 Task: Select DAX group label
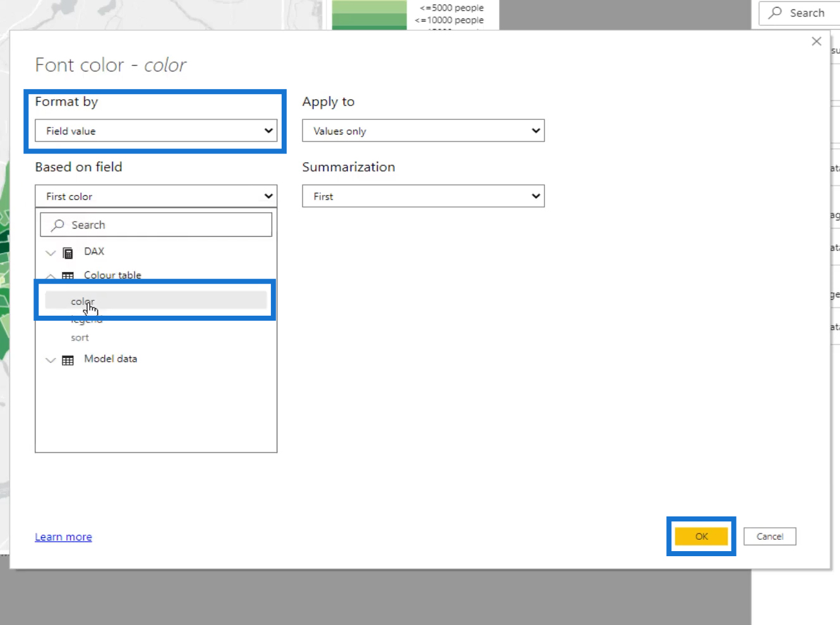pyautogui.click(x=94, y=251)
